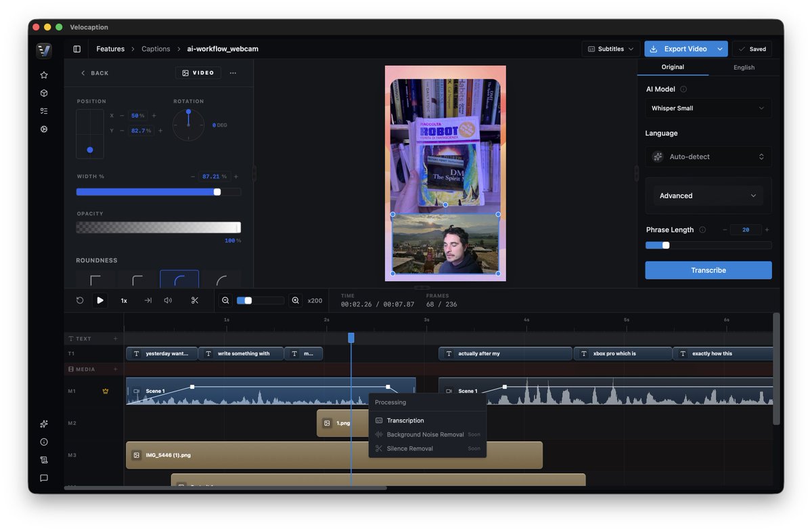Screen dimensions: 812x531
Task: Open the Subtitles dropdown
Action: point(611,49)
